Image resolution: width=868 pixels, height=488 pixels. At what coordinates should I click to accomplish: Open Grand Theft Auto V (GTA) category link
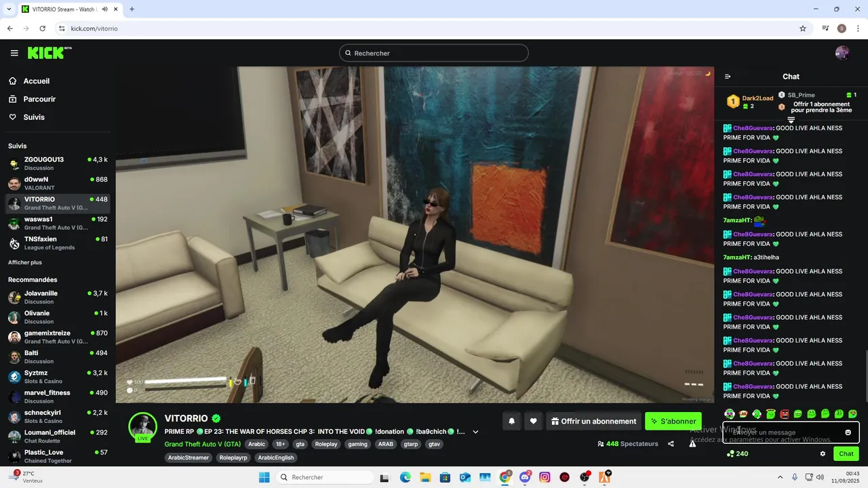click(x=203, y=444)
